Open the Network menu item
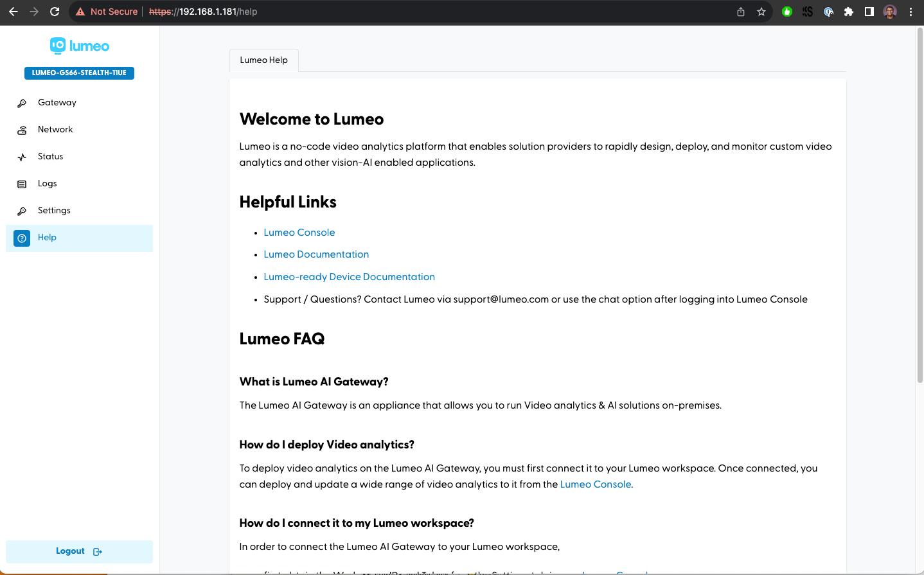 79,130
